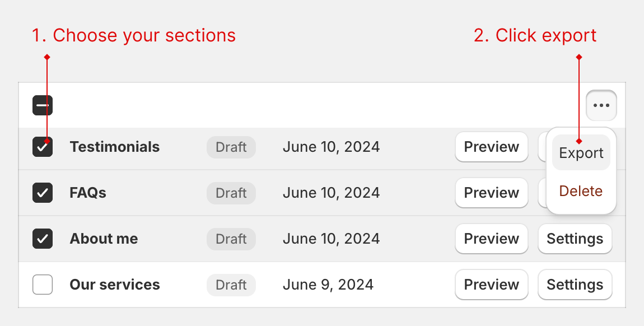Open Settings for Our services
The image size is (644, 326).
tap(575, 285)
